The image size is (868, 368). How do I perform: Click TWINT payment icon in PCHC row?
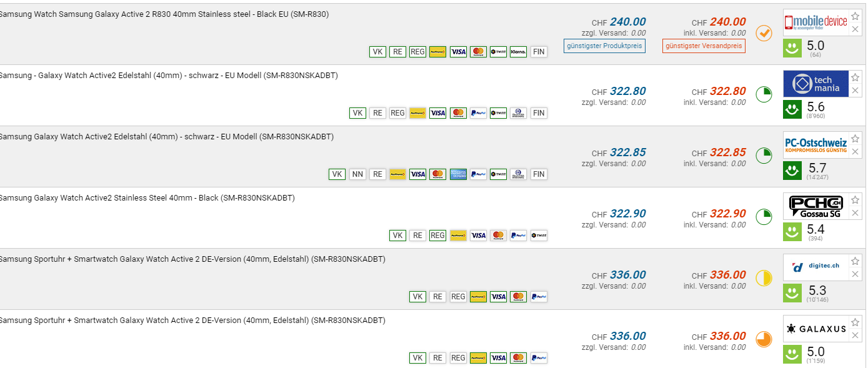point(538,236)
